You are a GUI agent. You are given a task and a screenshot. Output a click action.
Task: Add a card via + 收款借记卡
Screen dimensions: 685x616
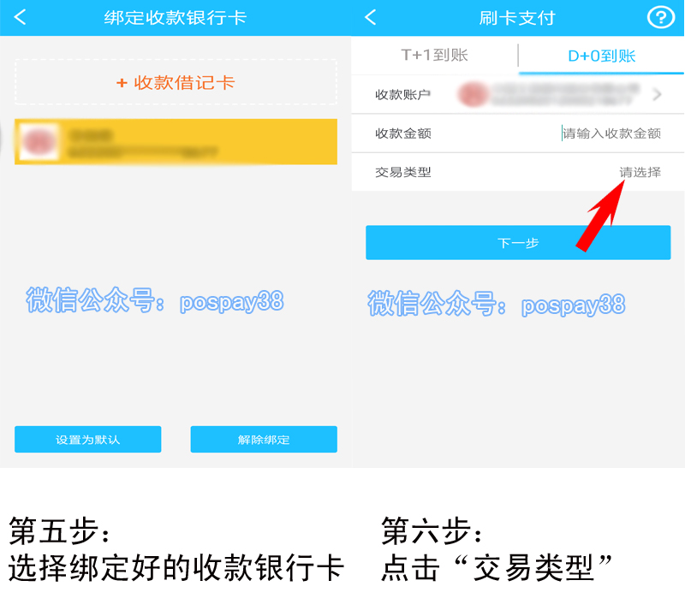click(x=176, y=82)
